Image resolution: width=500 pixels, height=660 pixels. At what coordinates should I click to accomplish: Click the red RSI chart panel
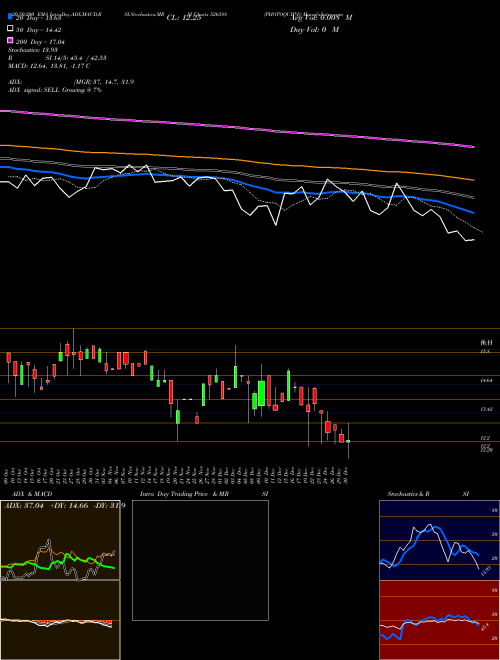coord(439,620)
